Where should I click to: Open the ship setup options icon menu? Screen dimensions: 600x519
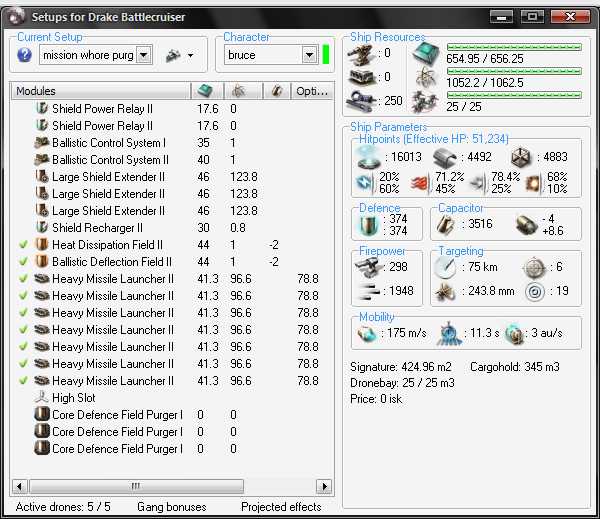[179, 56]
